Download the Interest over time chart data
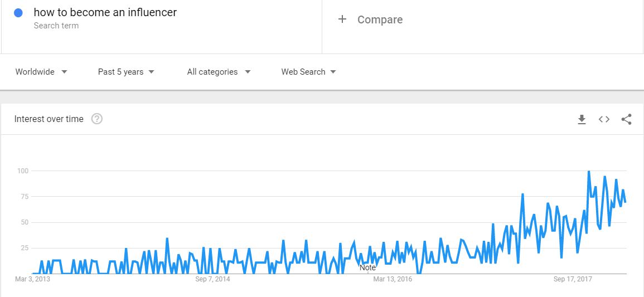The width and height of the screenshot is (644, 297). (x=582, y=119)
